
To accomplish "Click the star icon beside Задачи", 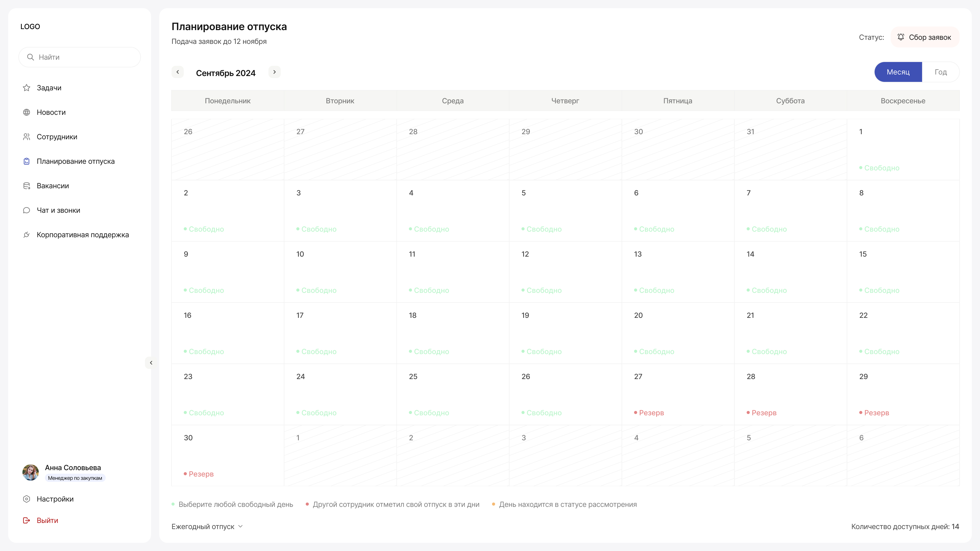I will click(27, 88).
